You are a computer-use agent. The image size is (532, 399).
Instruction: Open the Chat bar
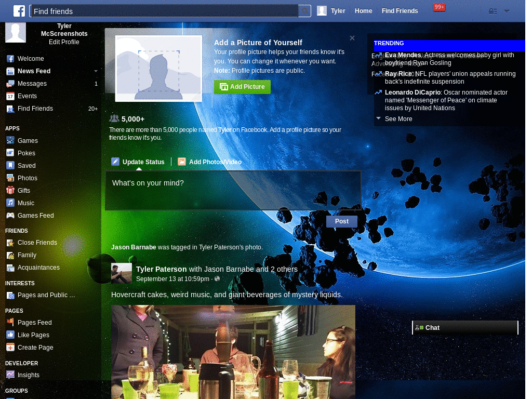465,328
